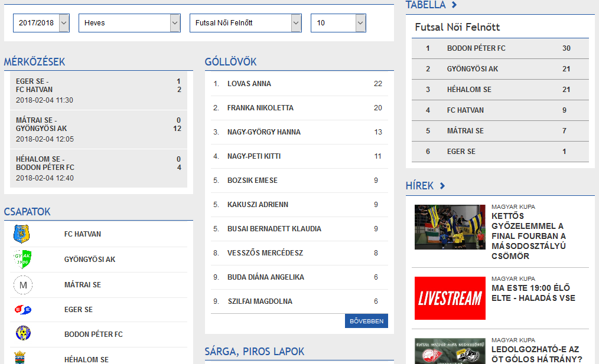Select HÉHALOM SE in the Csapatok list
This screenshot has width=599, height=364.
pyautogui.click(x=86, y=359)
